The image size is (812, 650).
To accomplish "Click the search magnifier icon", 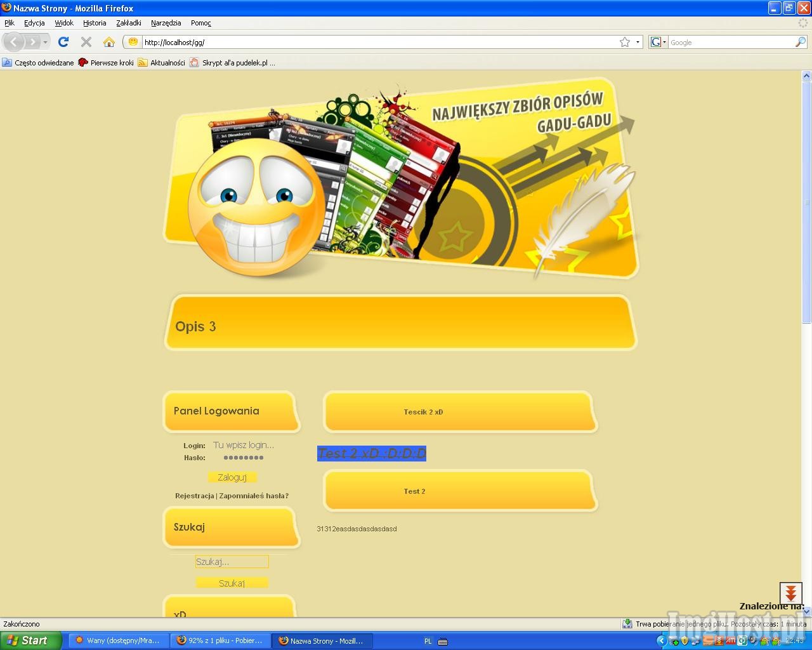I will pyautogui.click(x=801, y=42).
